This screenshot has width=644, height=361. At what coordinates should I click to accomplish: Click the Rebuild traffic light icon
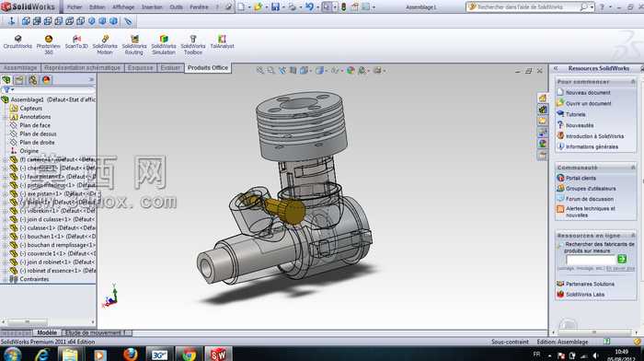(x=343, y=7)
